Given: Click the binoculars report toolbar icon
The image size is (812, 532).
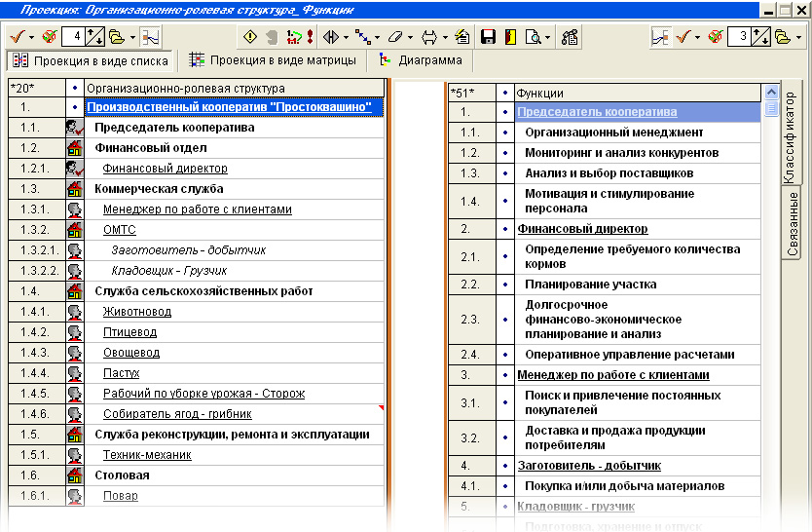Looking at the screenshot, I should (x=570, y=37).
